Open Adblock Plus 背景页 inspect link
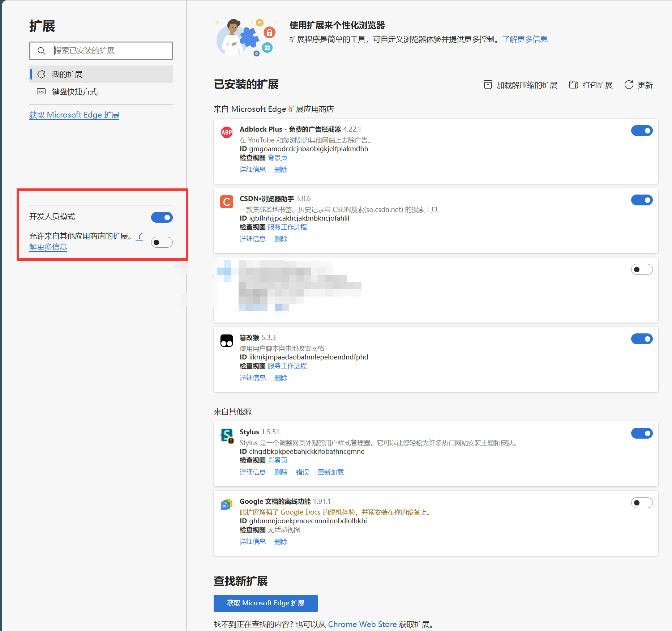 (278, 158)
